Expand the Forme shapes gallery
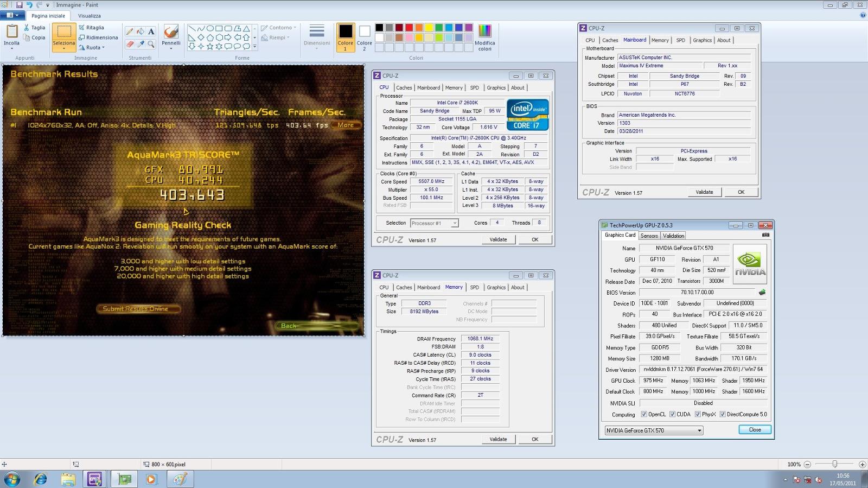 [x=254, y=47]
